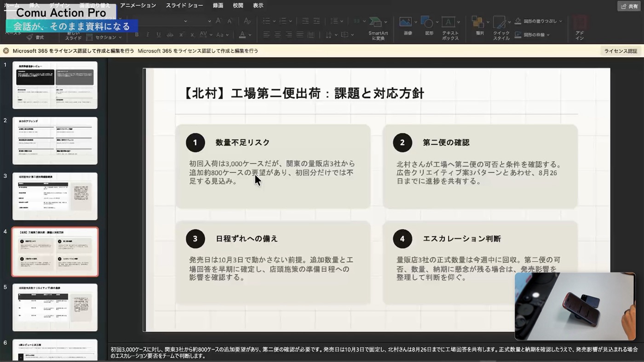644x362 pixels.
Task: Apply subscript formatting
Action: pyautogui.click(x=192, y=35)
